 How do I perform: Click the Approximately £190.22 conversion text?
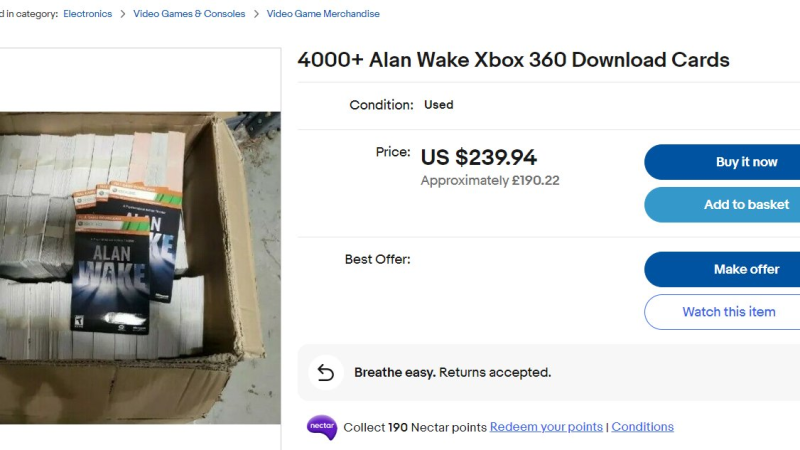point(490,181)
